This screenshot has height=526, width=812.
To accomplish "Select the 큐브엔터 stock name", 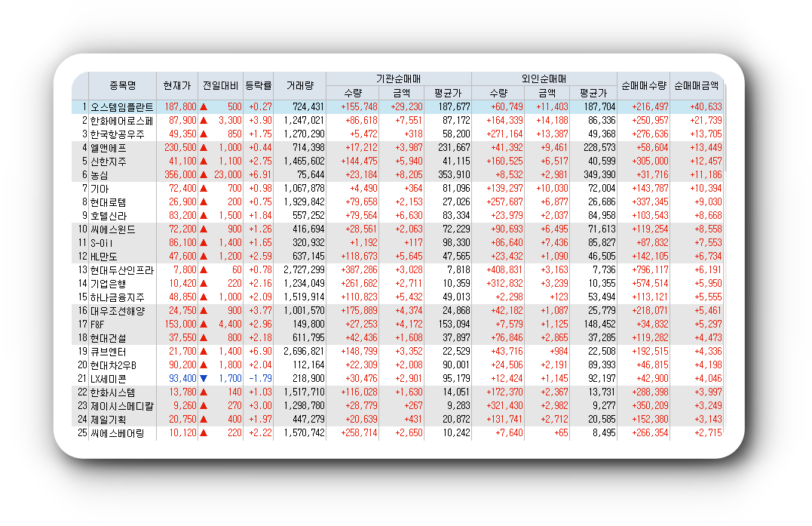I will pyautogui.click(x=109, y=352).
